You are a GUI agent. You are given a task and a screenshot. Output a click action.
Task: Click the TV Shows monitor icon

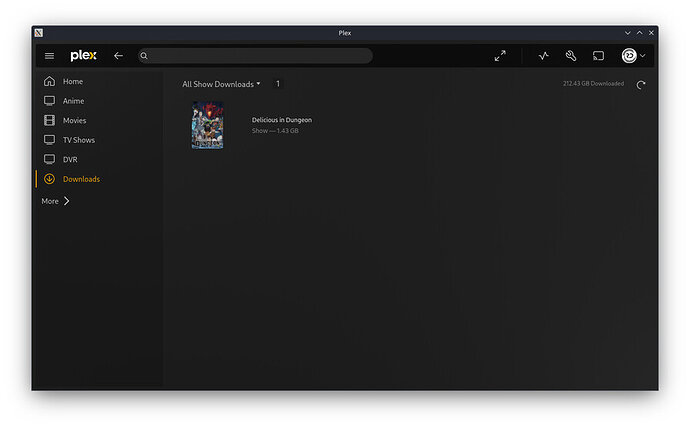pyautogui.click(x=49, y=140)
